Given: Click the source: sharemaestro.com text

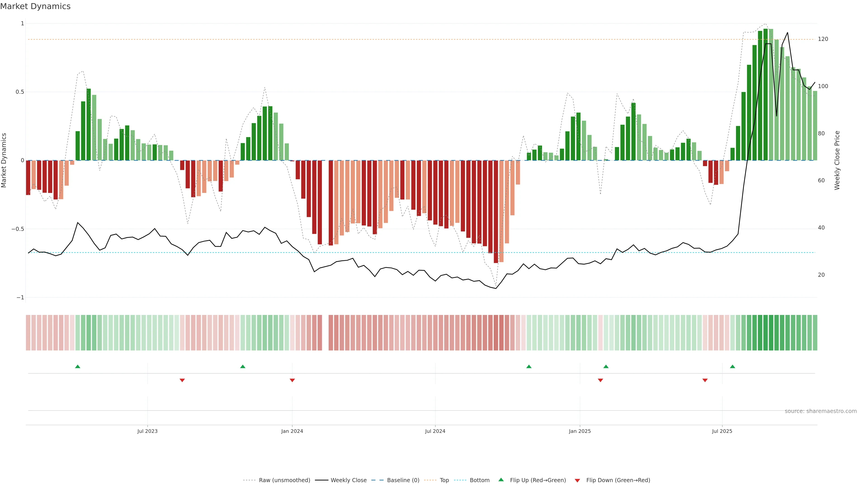Looking at the screenshot, I should click(x=821, y=411).
